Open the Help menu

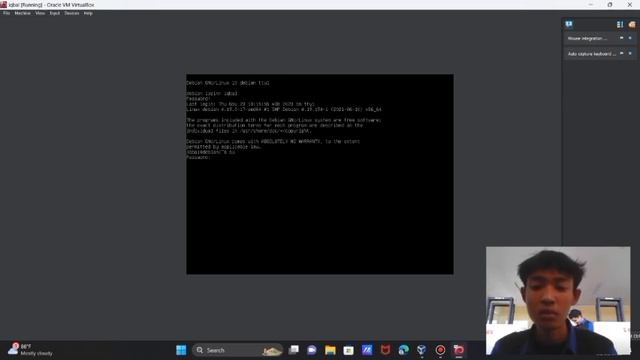(x=88, y=13)
